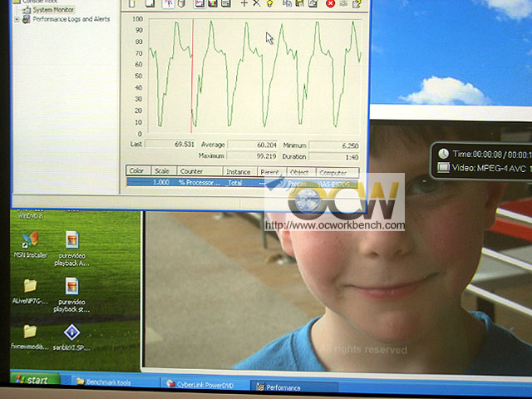Select the View Log Data cylinder icon
The width and height of the screenshot is (532, 399).
pyautogui.click(x=181, y=3)
